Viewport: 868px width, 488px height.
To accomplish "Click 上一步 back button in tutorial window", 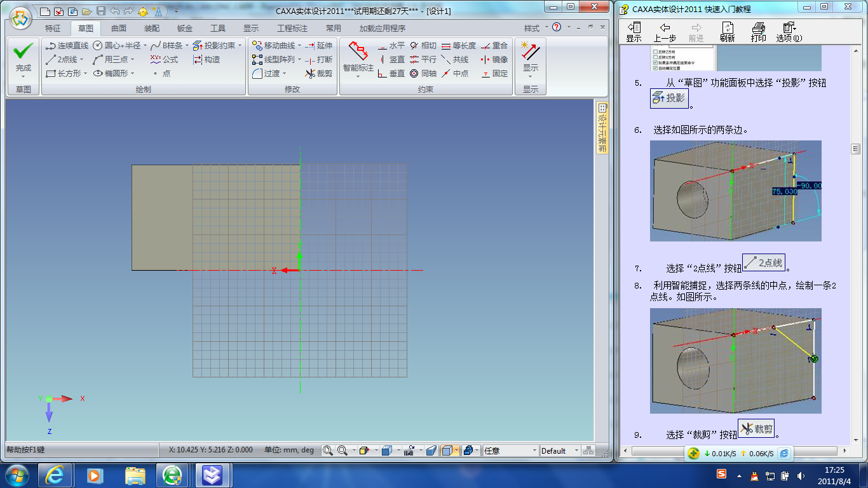I will click(665, 32).
